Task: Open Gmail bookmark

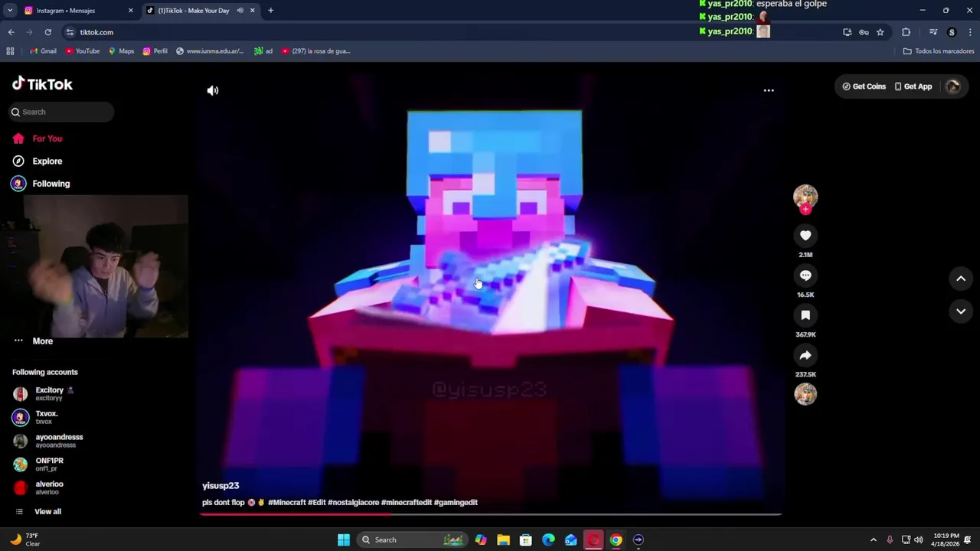Action: [x=43, y=51]
